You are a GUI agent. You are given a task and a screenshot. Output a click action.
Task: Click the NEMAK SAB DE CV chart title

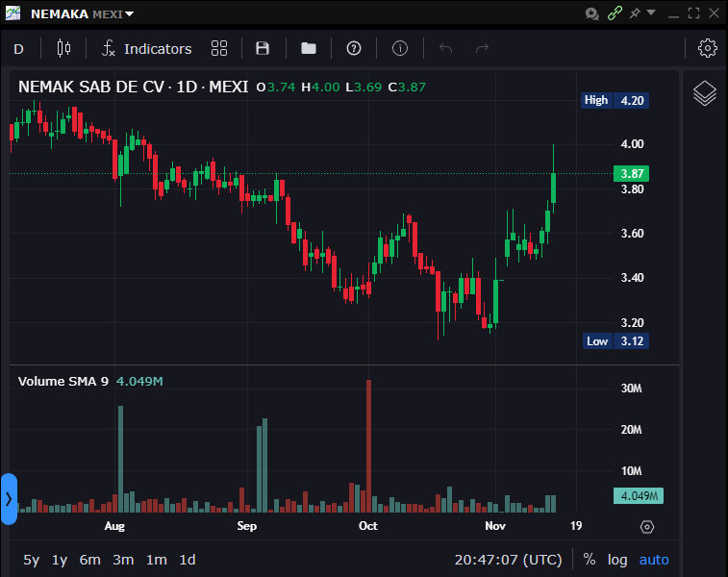tap(134, 87)
